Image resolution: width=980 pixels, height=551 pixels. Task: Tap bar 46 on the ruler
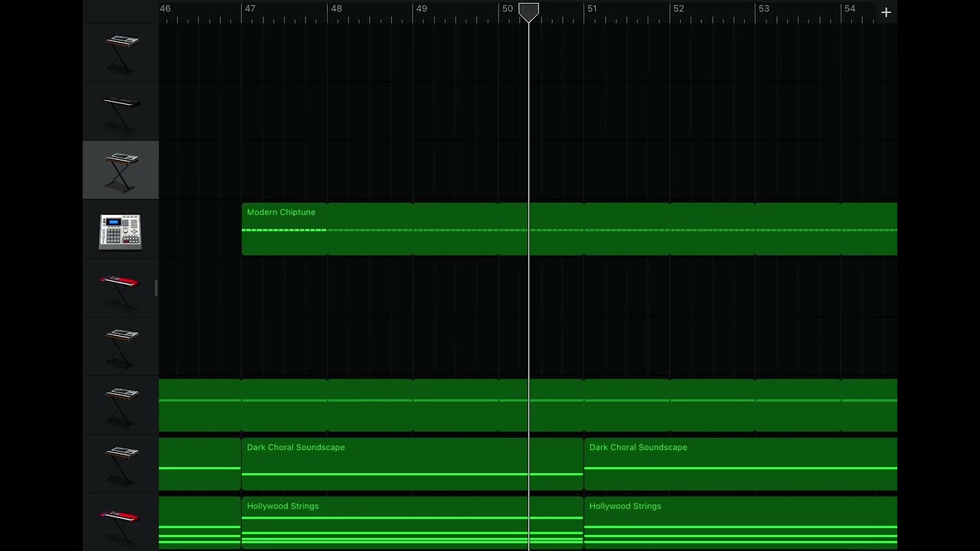[x=165, y=8]
